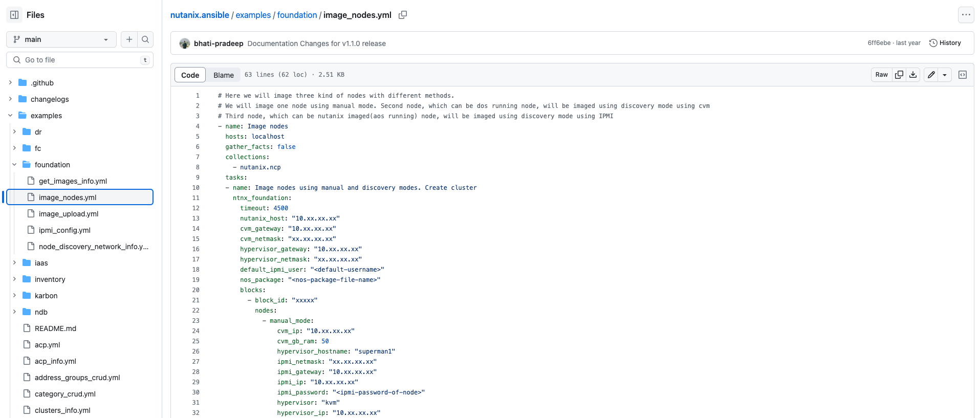Open the symbols panel icon

click(x=963, y=75)
